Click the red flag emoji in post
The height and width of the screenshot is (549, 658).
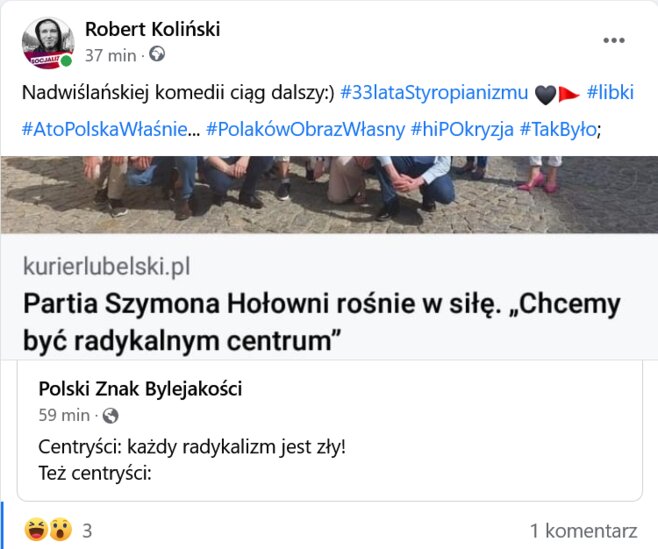[x=570, y=93]
